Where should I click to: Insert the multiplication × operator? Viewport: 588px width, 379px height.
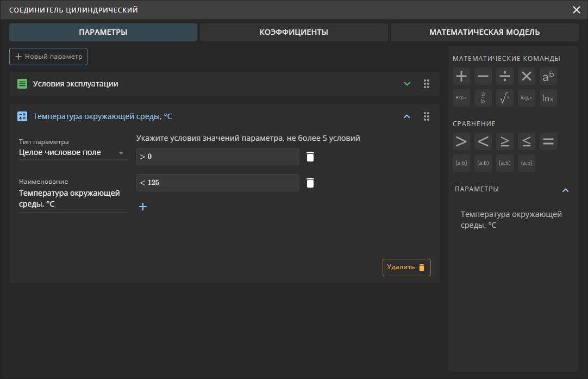pyautogui.click(x=527, y=76)
